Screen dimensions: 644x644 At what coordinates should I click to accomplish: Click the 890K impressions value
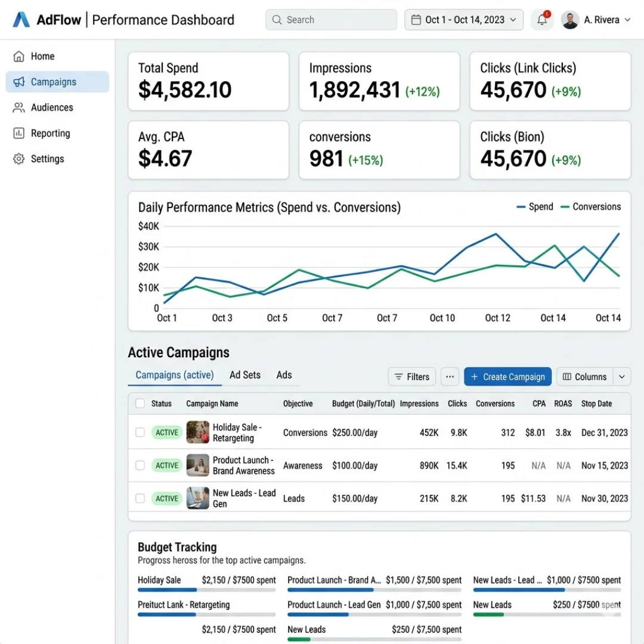[x=429, y=465]
